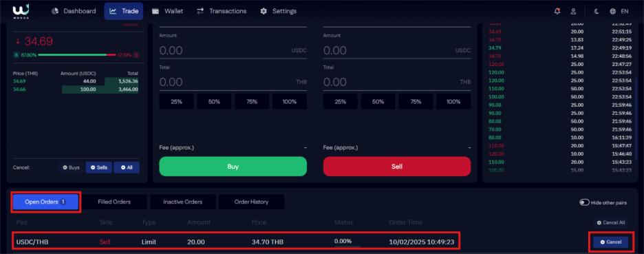Click the notification bell icon

tap(557, 11)
